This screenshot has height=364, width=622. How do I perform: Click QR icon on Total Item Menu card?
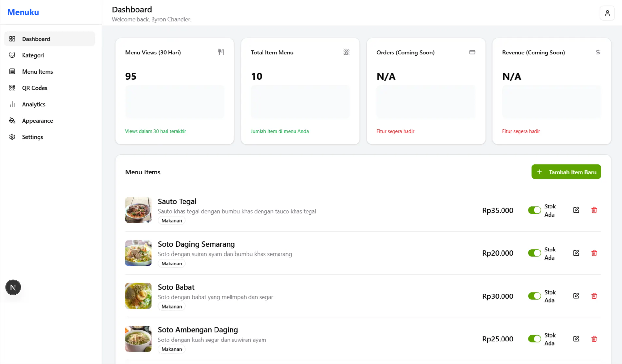pos(346,52)
